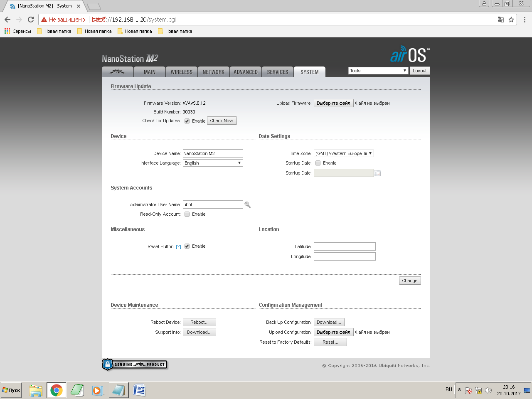Click the Check Now button
This screenshot has width=532, height=399.
click(222, 121)
